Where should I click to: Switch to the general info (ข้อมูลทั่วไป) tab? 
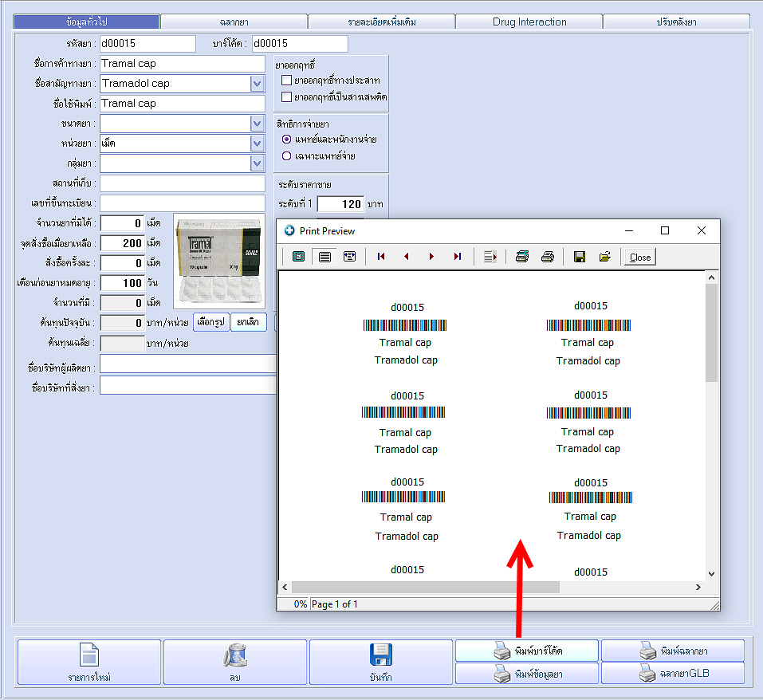[87, 22]
